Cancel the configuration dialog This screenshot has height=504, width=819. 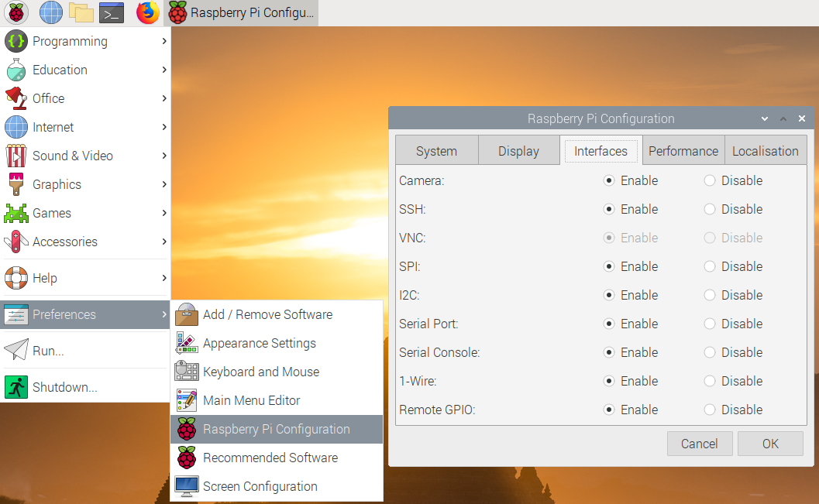click(700, 444)
